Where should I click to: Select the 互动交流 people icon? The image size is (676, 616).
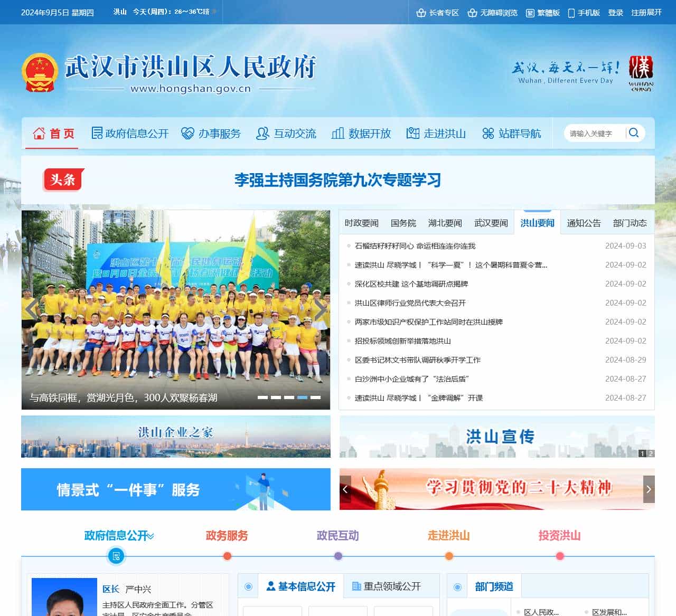[x=262, y=134]
